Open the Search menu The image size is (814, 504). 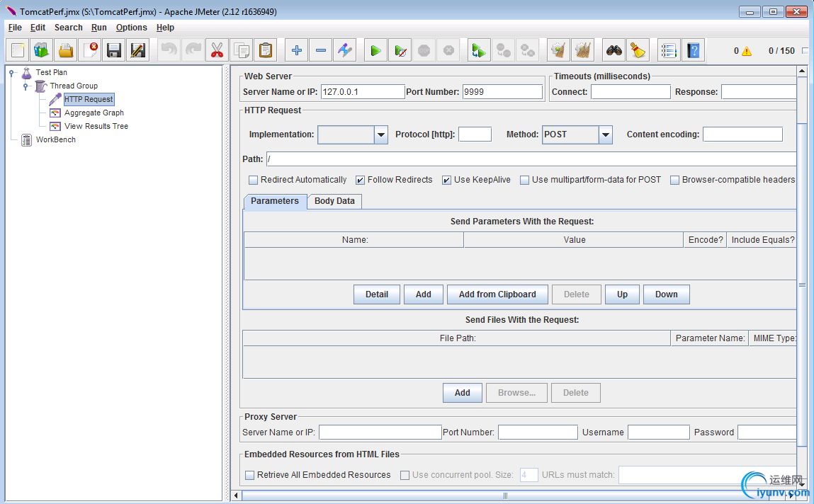click(x=69, y=28)
